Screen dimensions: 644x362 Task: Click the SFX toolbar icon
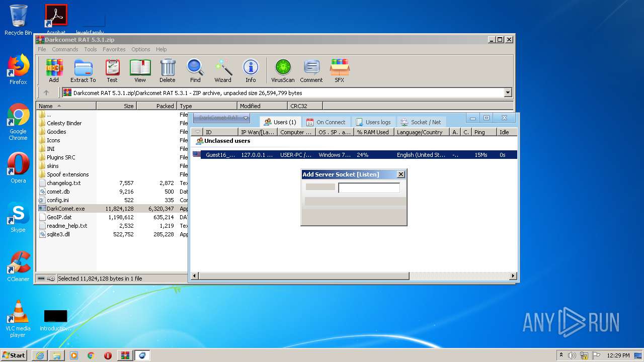tap(340, 71)
